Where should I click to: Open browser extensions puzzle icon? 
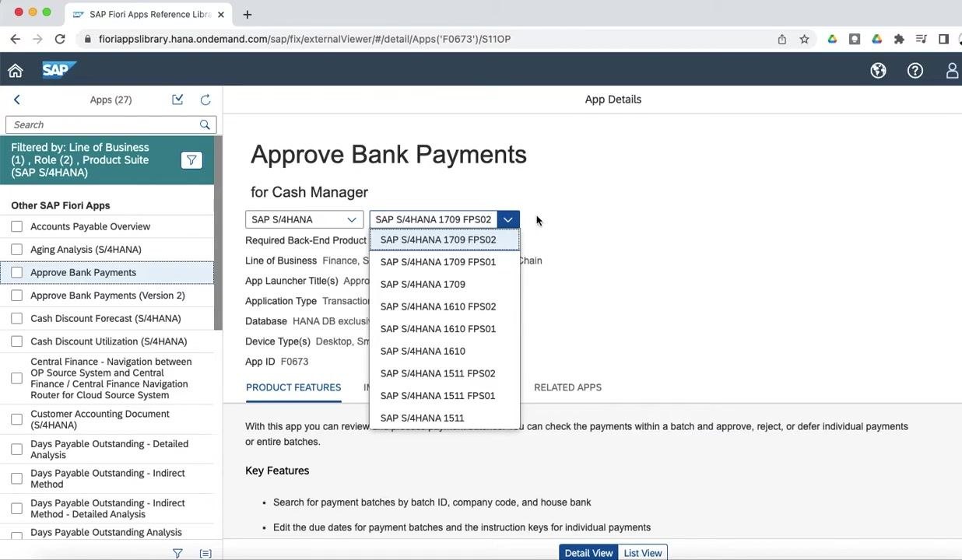[x=899, y=39]
